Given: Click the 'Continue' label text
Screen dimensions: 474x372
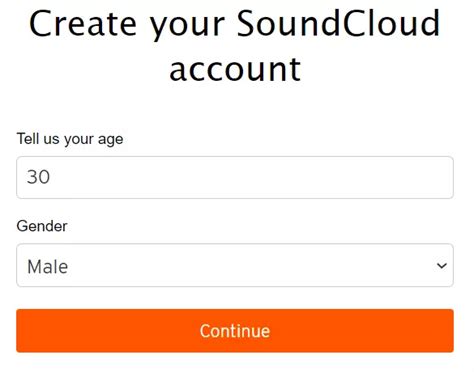Looking at the screenshot, I should pos(235,331).
